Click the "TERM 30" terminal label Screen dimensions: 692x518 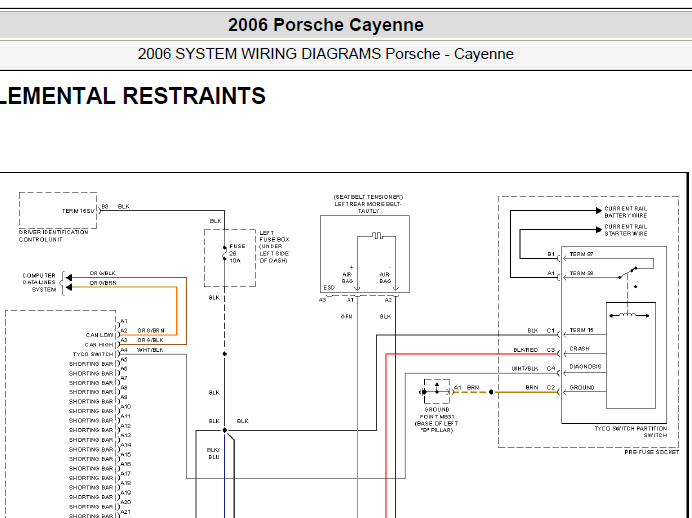coord(581,273)
